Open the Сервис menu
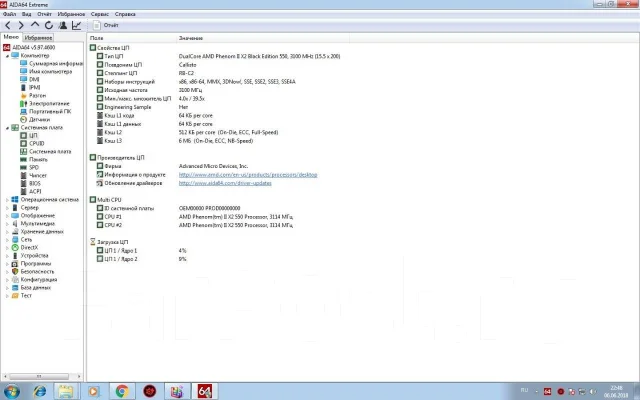 point(100,14)
